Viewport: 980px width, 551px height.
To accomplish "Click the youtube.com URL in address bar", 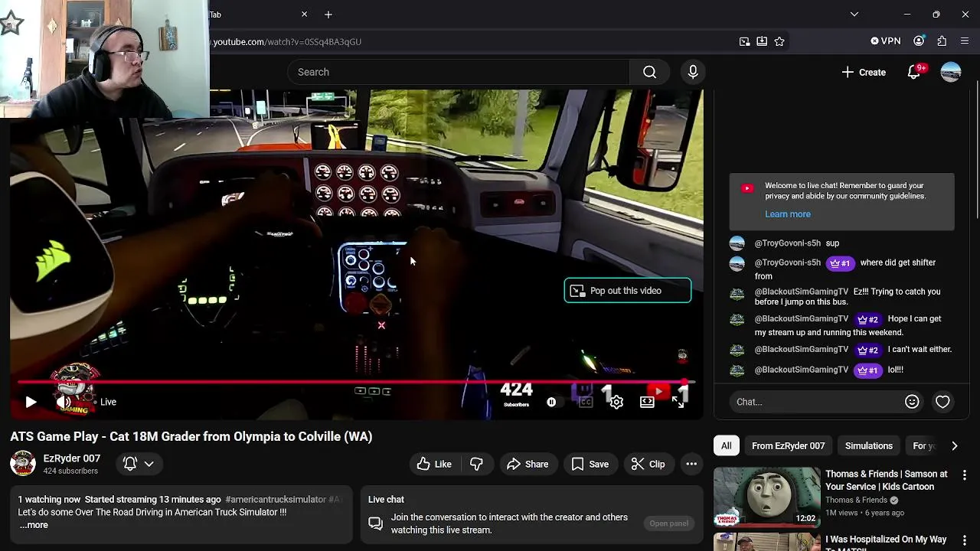I will coord(287,42).
